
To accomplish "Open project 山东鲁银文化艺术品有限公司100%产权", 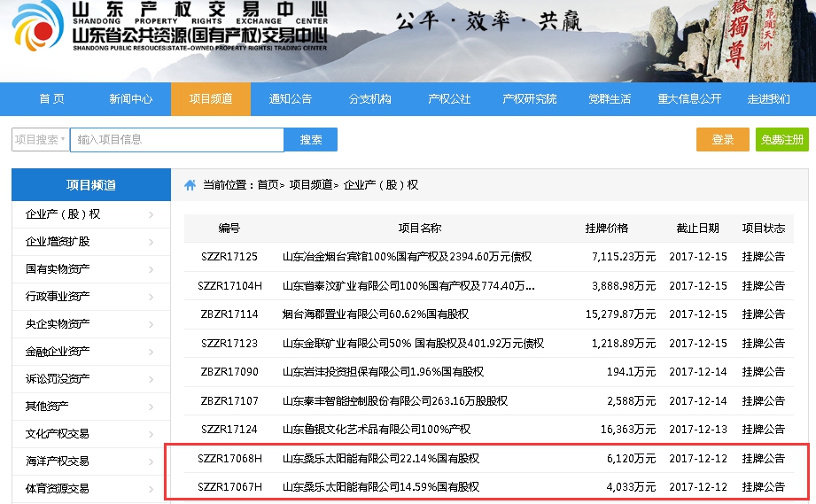I will coord(377,430).
